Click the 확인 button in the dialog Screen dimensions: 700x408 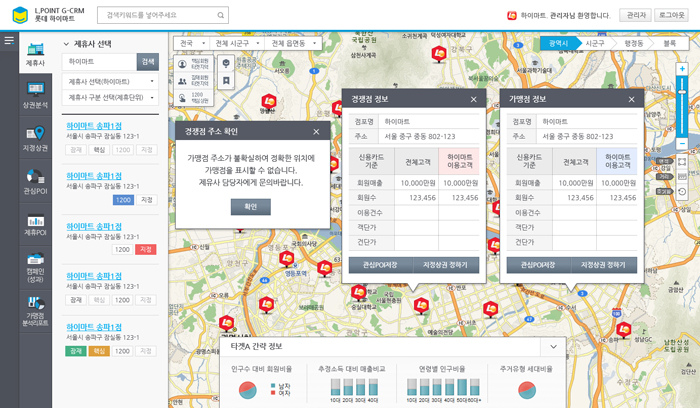pyautogui.click(x=250, y=207)
